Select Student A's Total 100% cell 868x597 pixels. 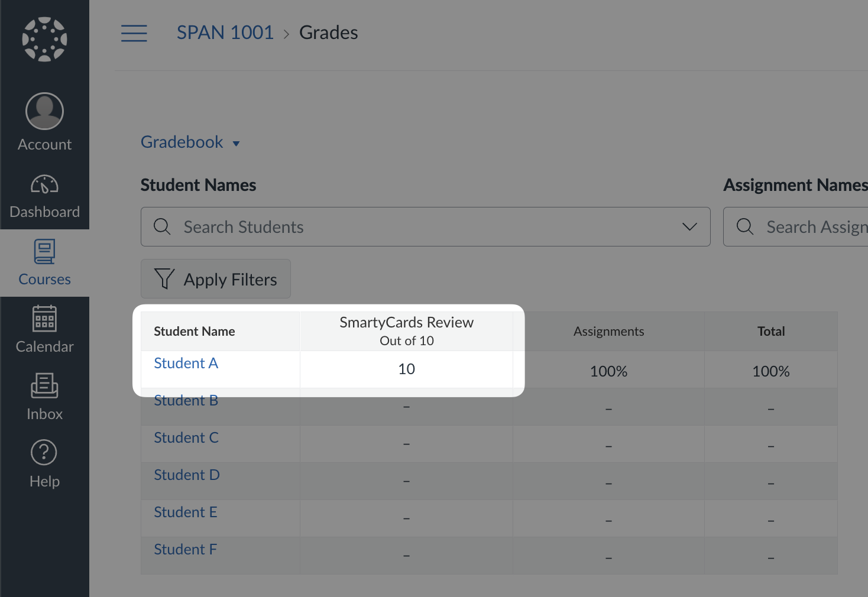point(771,370)
